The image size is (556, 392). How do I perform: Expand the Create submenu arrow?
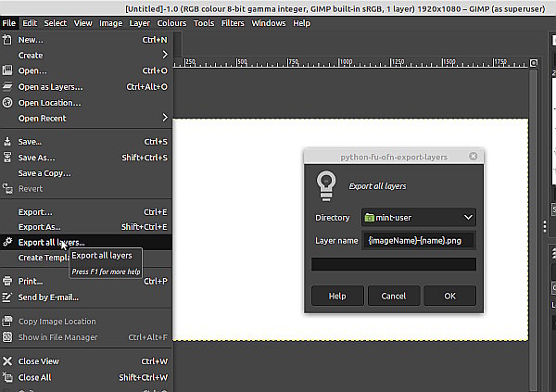[x=165, y=55]
